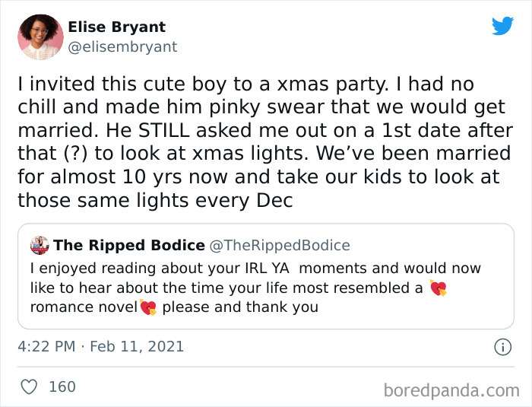The height and width of the screenshot is (407, 532).
Task: Click the boredpanda.com watermark
Action: pyautogui.click(x=451, y=390)
